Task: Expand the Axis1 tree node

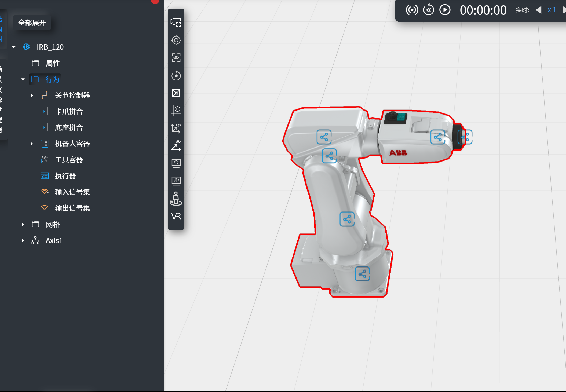Action: click(x=23, y=241)
